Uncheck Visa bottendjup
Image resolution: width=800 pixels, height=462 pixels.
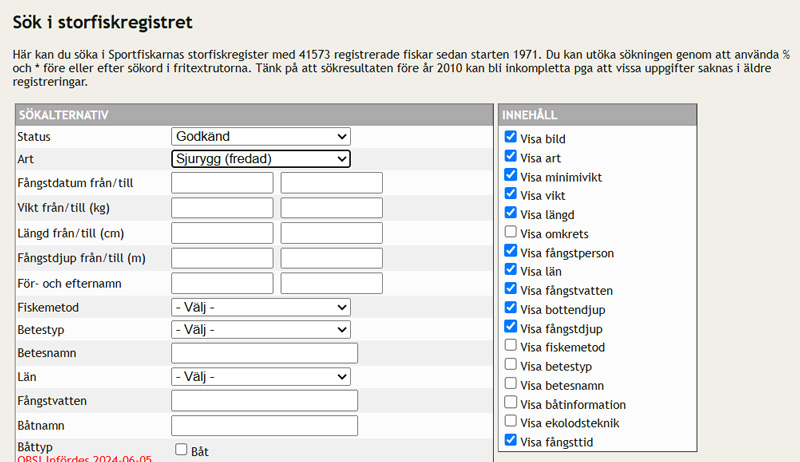point(511,307)
